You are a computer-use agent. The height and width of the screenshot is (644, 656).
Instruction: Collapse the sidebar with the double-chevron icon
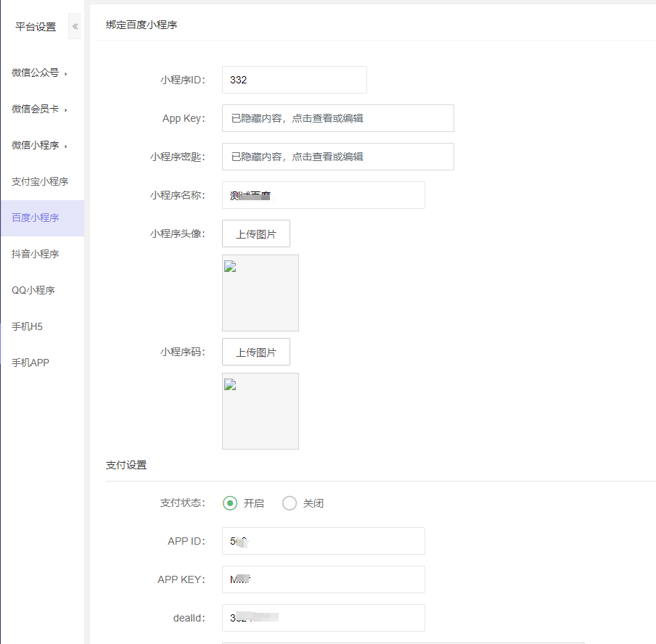point(75,27)
